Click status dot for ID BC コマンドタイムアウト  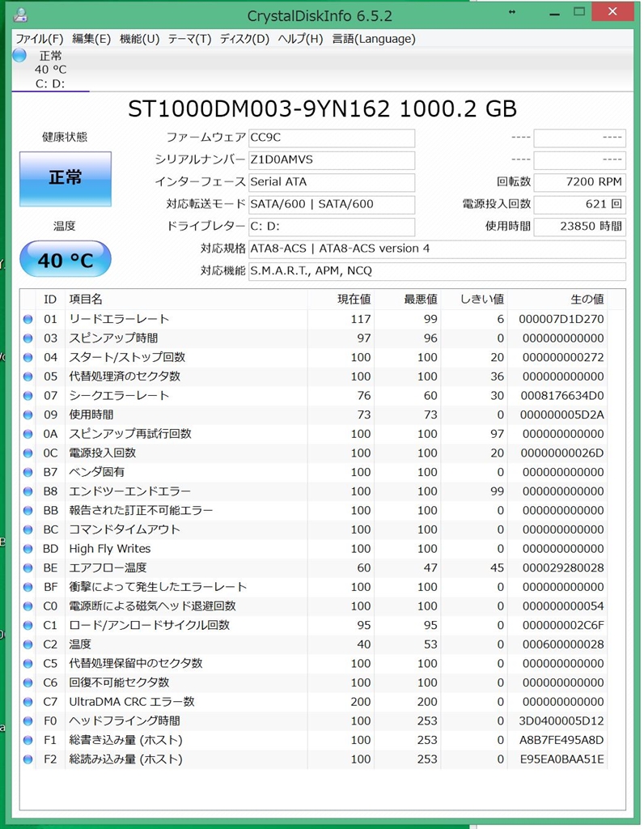click(x=28, y=529)
